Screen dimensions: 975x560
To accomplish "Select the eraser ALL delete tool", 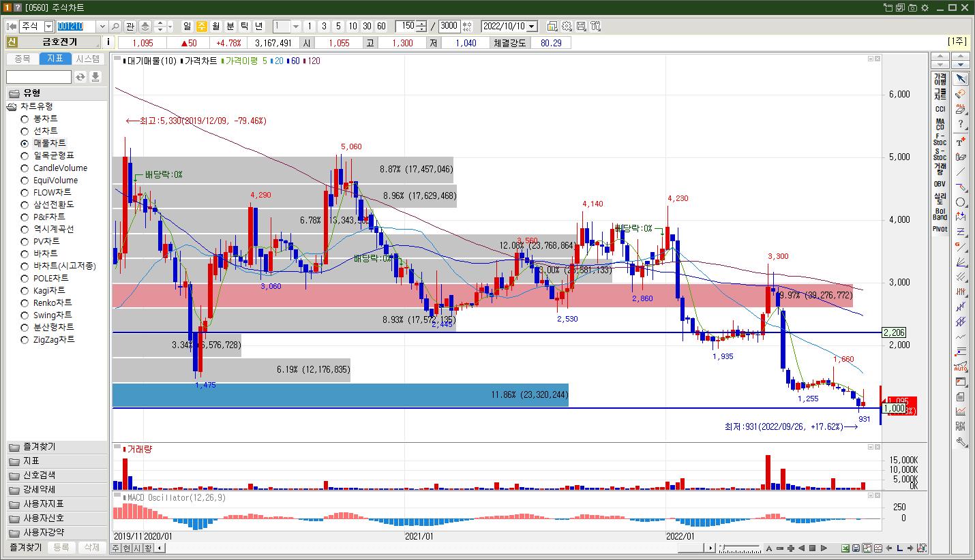I will coord(961,109).
